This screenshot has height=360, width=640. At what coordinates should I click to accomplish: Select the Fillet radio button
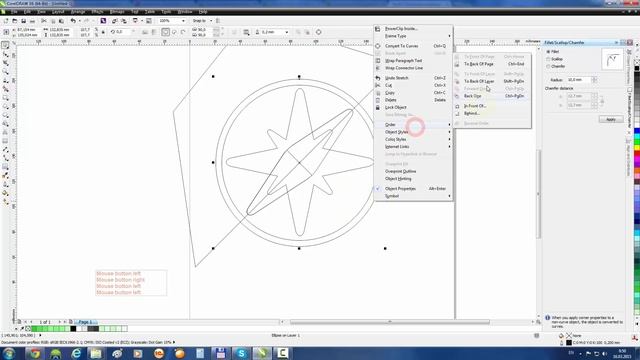(x=548, y=52)
